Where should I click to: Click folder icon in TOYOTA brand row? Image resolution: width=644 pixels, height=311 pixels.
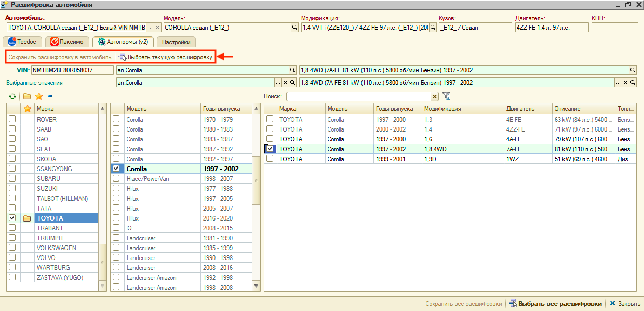pos(27,218)
